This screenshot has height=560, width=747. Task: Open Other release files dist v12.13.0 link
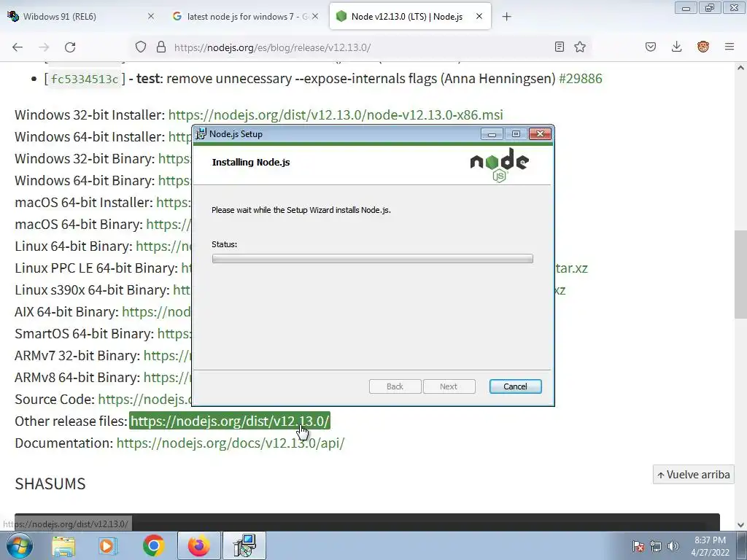(x=230, y=421)
